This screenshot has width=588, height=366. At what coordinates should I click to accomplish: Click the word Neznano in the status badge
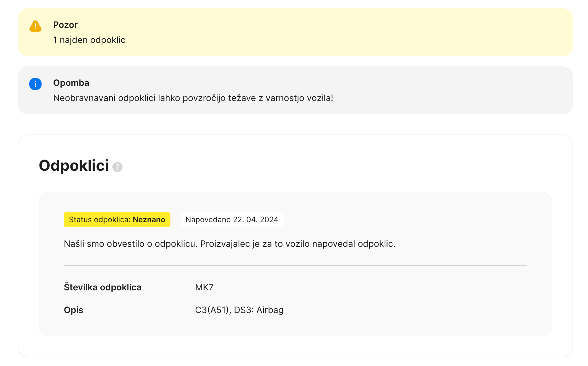tap(149, 220)
